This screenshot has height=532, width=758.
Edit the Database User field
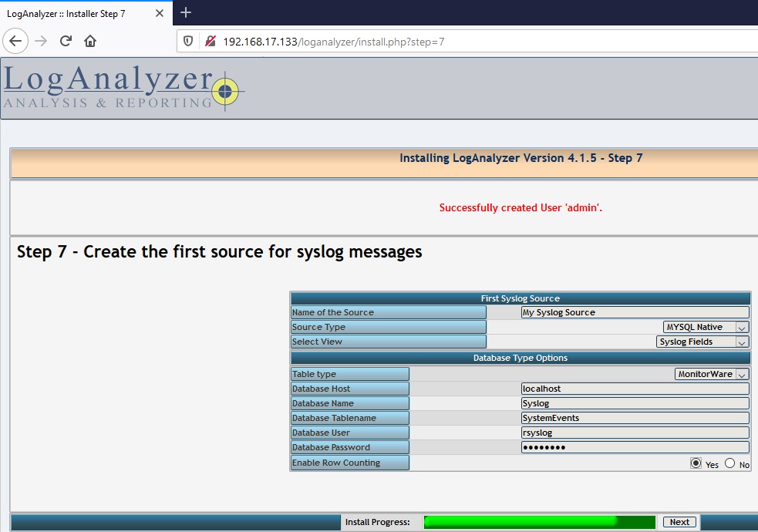tap(635, 433)
